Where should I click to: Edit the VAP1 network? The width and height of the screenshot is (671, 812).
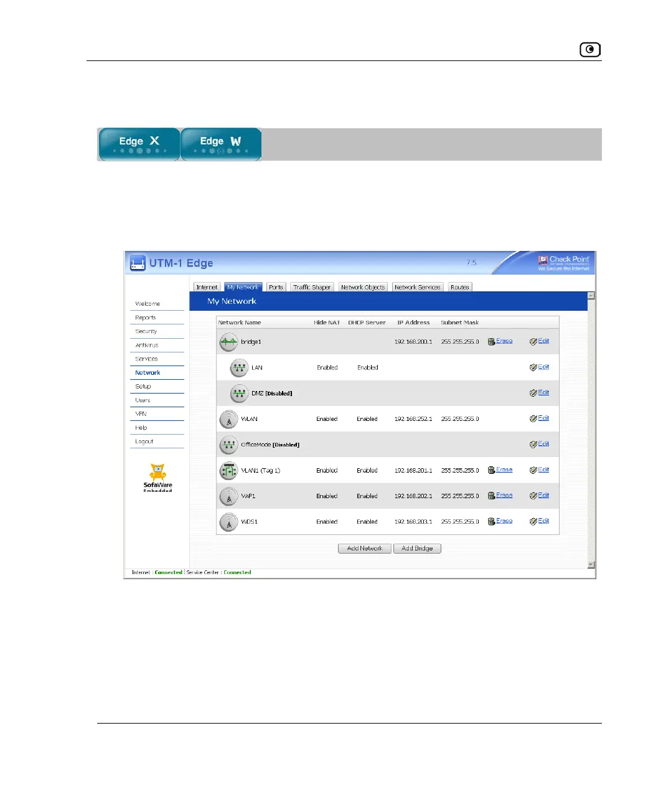coord(540,496)
